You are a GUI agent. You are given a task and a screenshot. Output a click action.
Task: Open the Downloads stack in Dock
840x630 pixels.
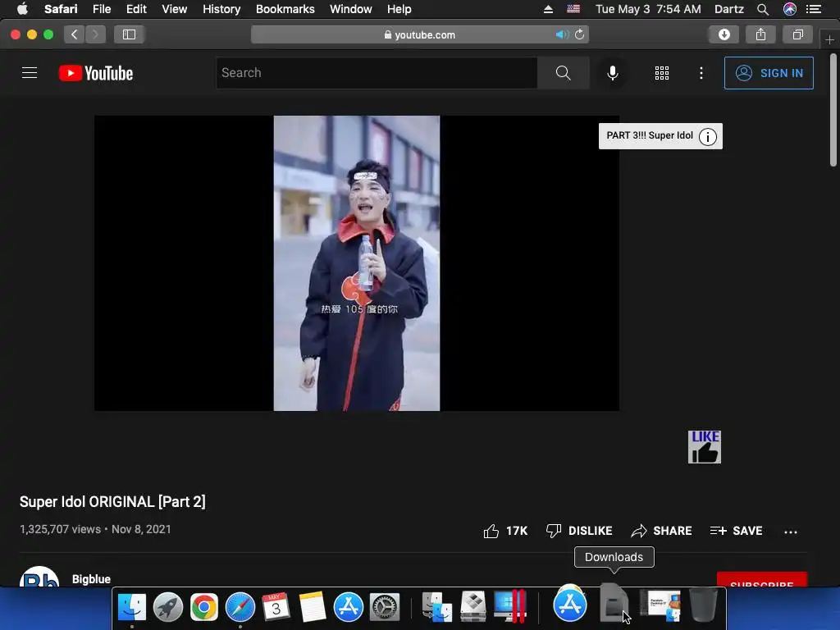pyautogui.click(x=614, y=604)
